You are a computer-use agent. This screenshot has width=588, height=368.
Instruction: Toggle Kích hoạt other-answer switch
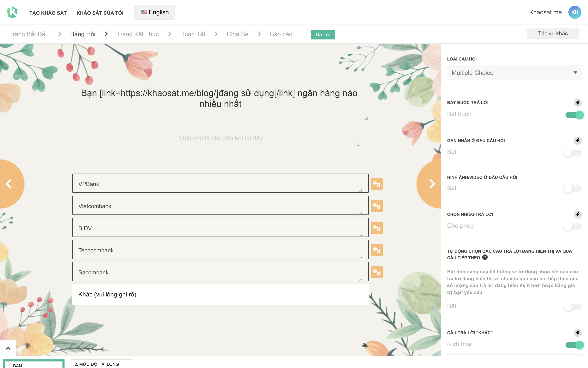click(x=574, y=345)
